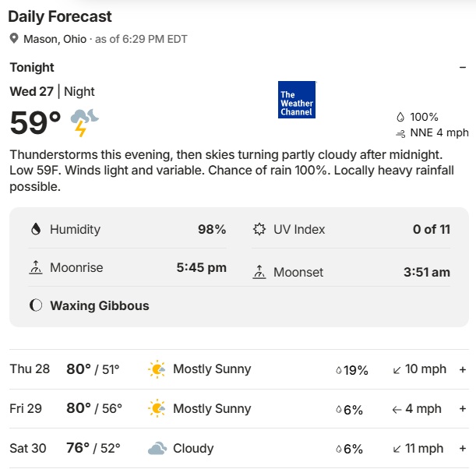Click the Mason, Ohio location text
Screen dimensions: 476x469
click(55, 39)
